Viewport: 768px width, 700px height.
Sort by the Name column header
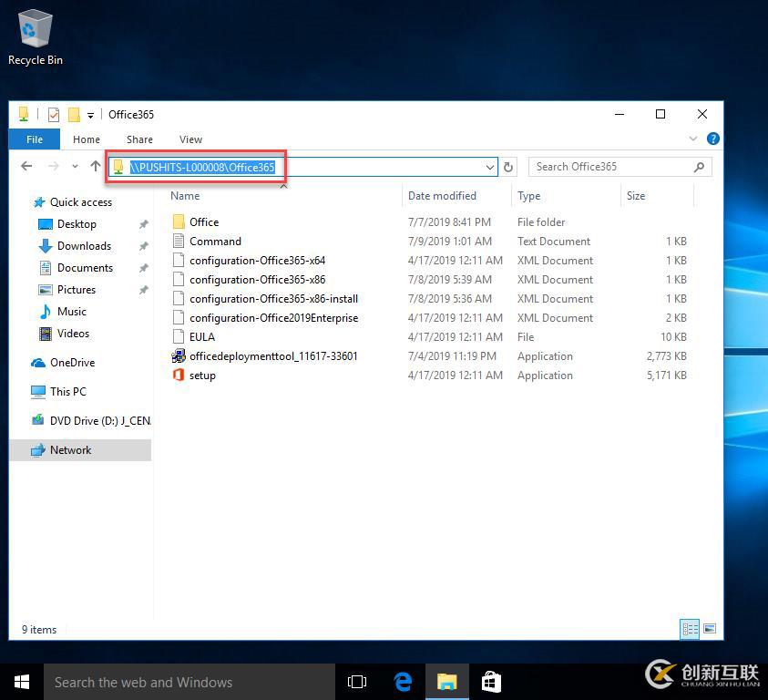(185, 196)
